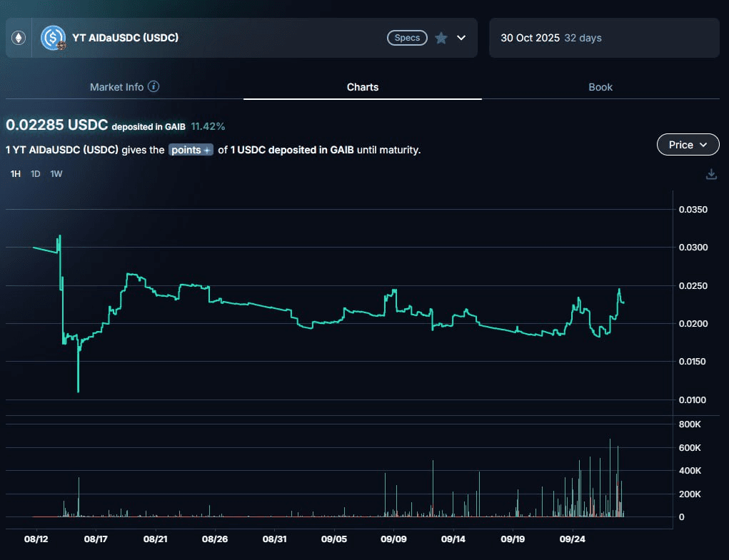
Task: Click the 0.0350 price axis label
Action: coord(693,210)
